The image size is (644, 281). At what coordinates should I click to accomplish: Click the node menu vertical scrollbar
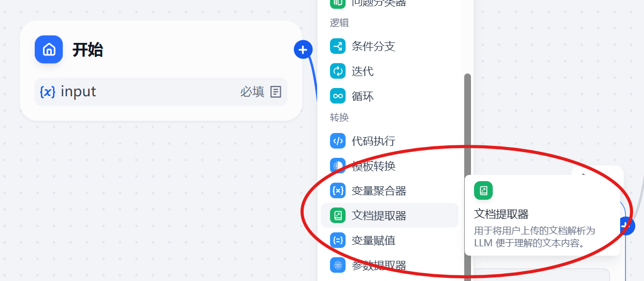click(x=467, y=177)
